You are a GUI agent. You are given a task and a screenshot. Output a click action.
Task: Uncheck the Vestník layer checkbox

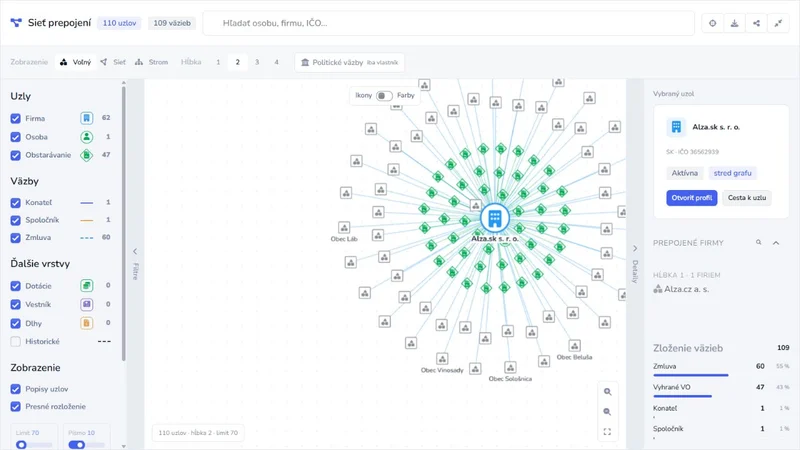15,304
